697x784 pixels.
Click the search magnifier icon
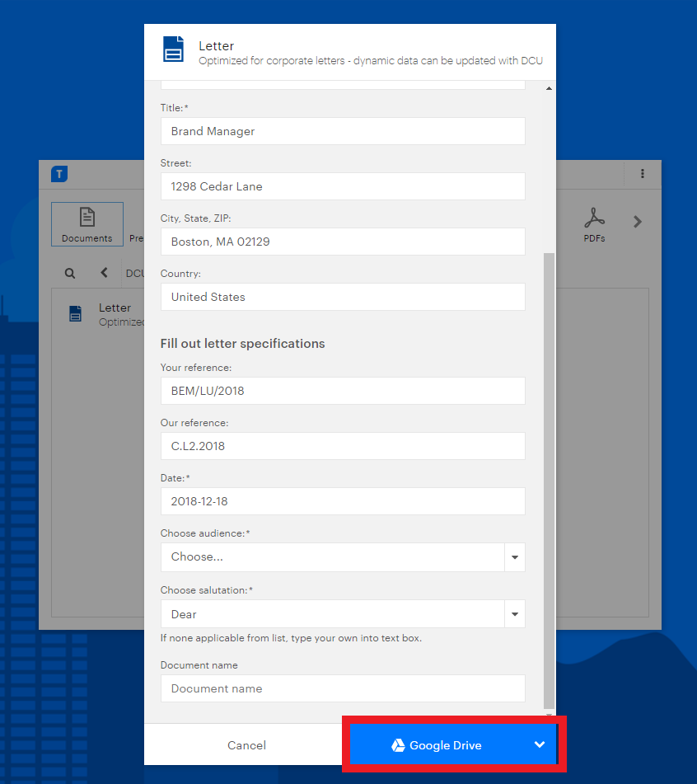pos(69,273)
